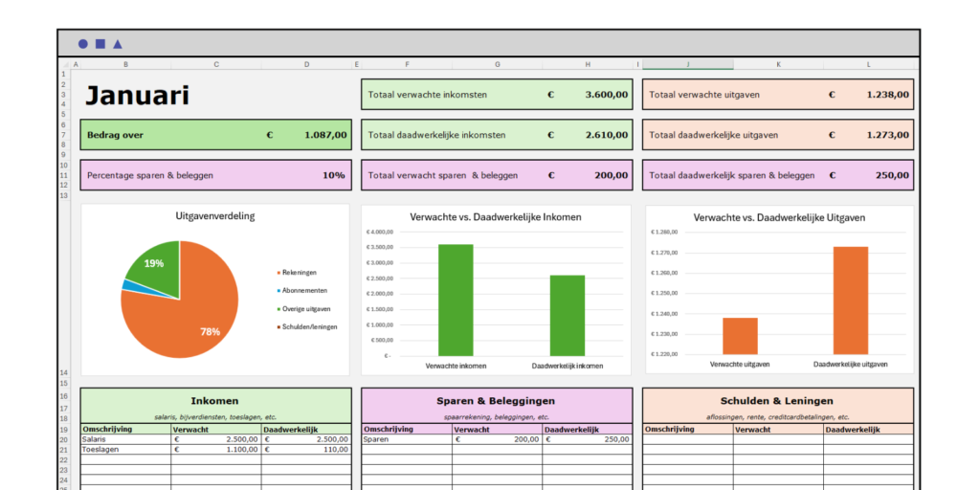This screenshot has width=980, height=490.
Task: Select column D header
Action: click(x=307, y=64)
